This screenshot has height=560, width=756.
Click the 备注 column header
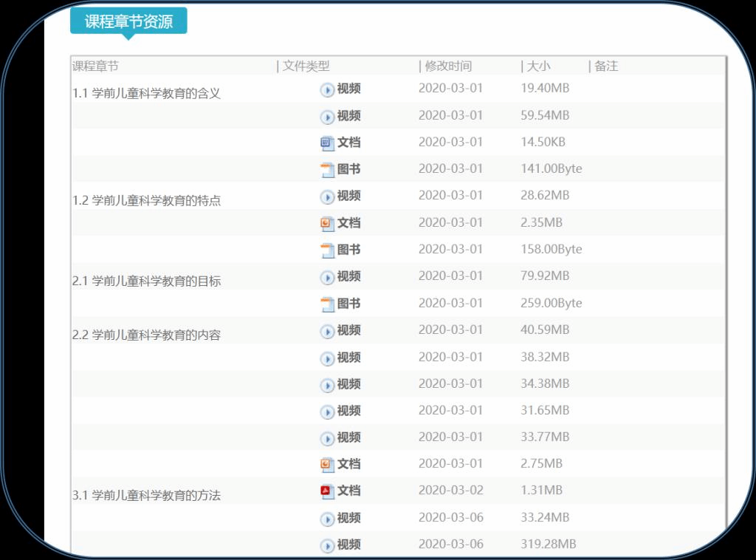point(606,66)
